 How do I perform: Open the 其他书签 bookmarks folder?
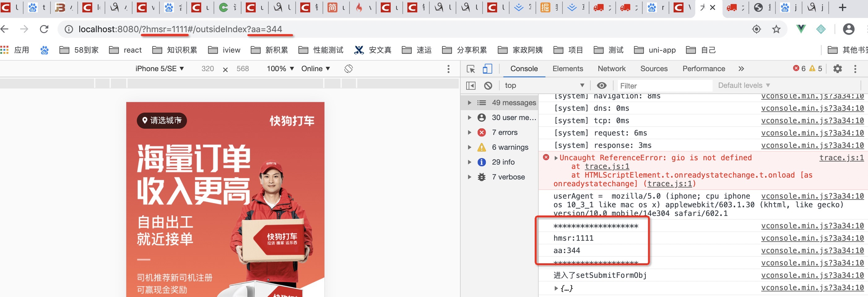[848, 50]
